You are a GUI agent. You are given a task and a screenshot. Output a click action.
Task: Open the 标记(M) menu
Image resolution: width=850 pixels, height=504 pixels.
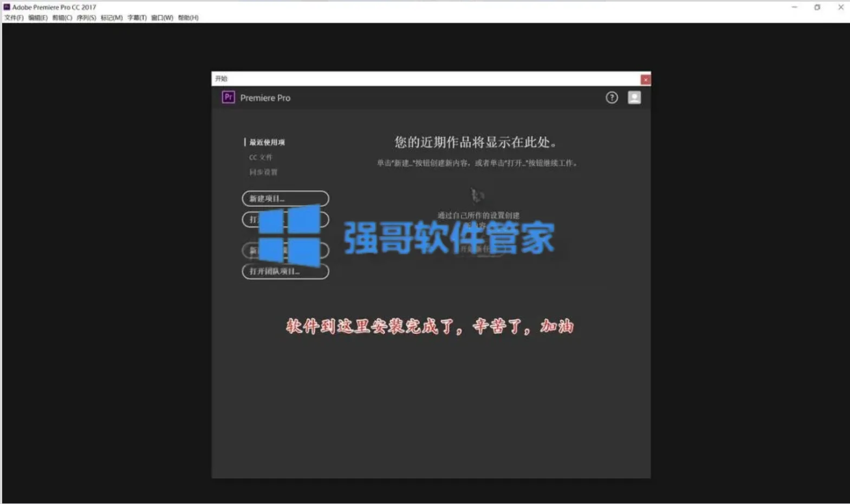coord(112,18)
